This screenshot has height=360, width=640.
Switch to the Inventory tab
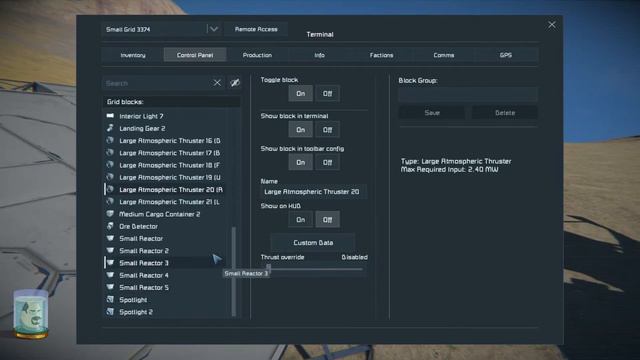(x=133, y=55)
